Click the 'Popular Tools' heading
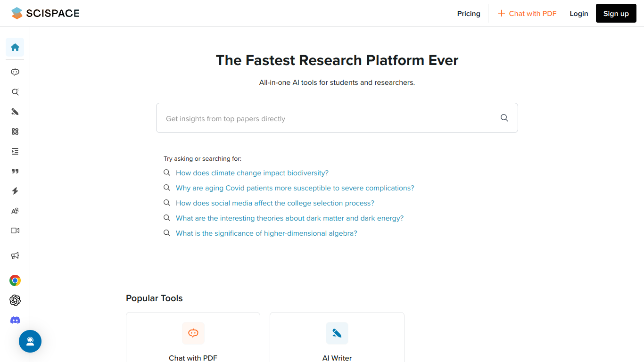This screenshot has height=362, width=644. coord(154,298)
